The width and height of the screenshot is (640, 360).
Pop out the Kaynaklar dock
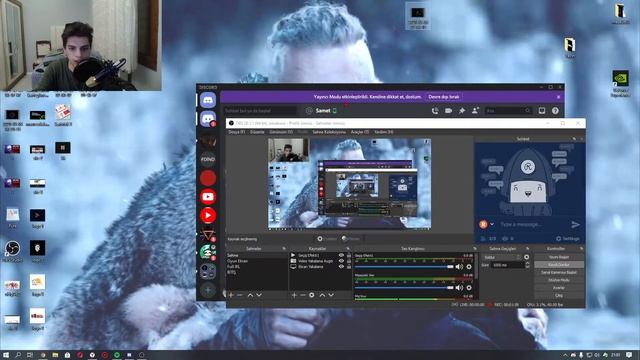pyautogui.click(x=348, y=249)
